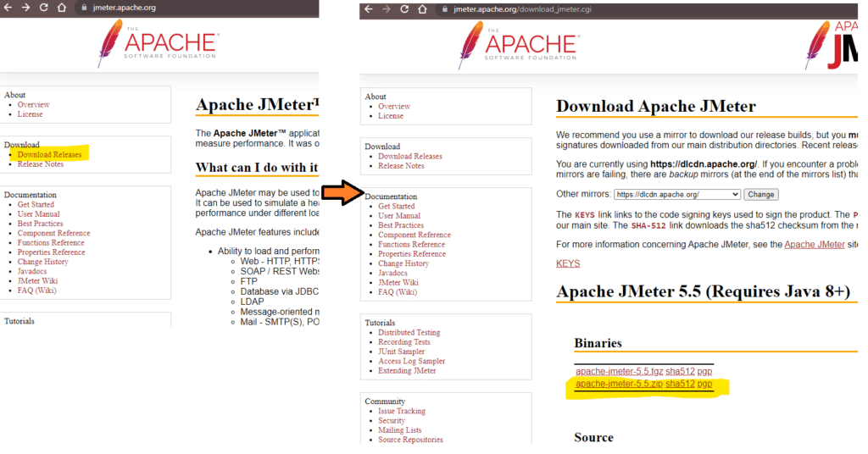Open Javadocs on download page sidebar
The height and width of the screenshot is (454, 868).
pos(393,273)
